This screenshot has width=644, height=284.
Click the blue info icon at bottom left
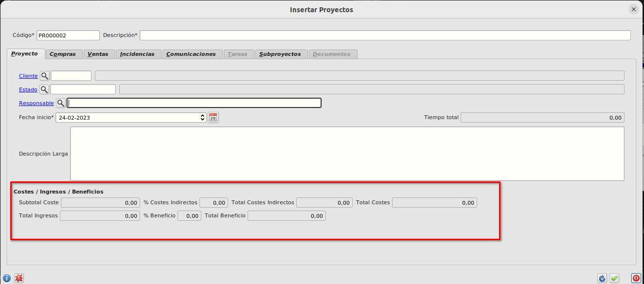click(x=7, y=278)
